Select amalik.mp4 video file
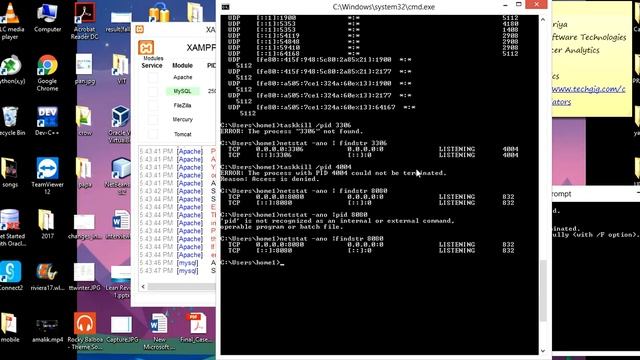The image size is (640, 360). click(47, 331)
